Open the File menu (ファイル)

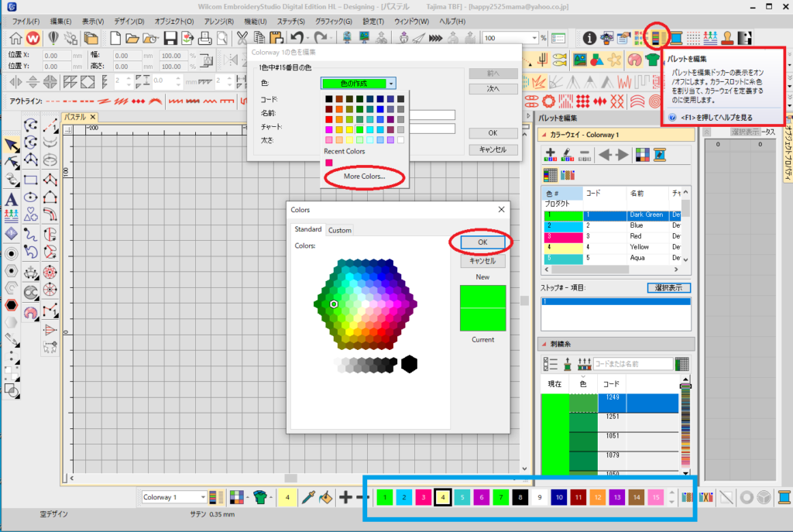pyautogui.click(x=26, y=21)
